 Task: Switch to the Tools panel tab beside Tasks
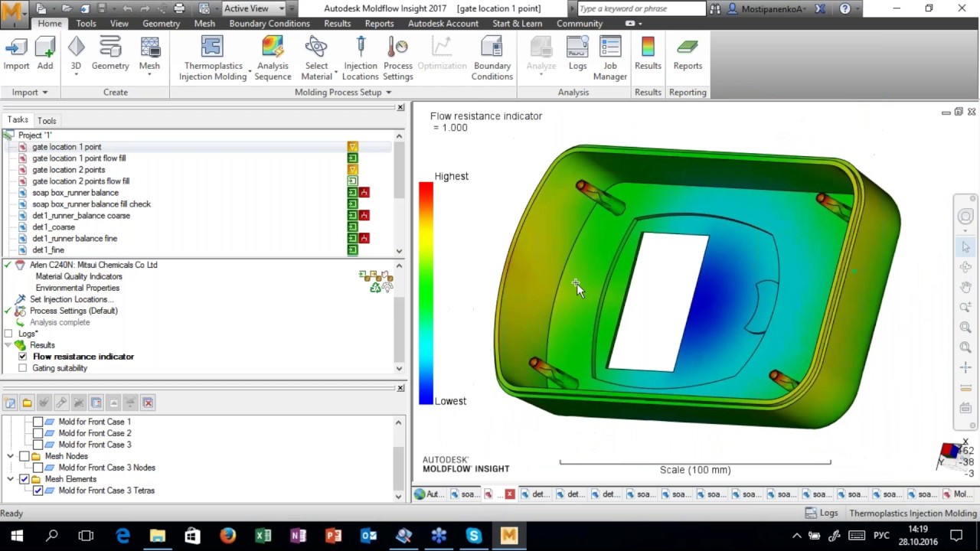(47, 121)
